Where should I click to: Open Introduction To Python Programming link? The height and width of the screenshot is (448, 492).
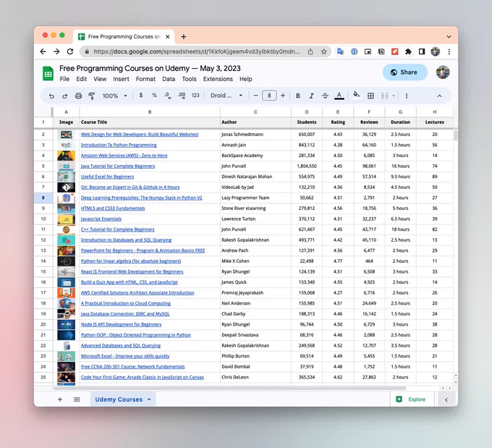click(x=119, y=145)
